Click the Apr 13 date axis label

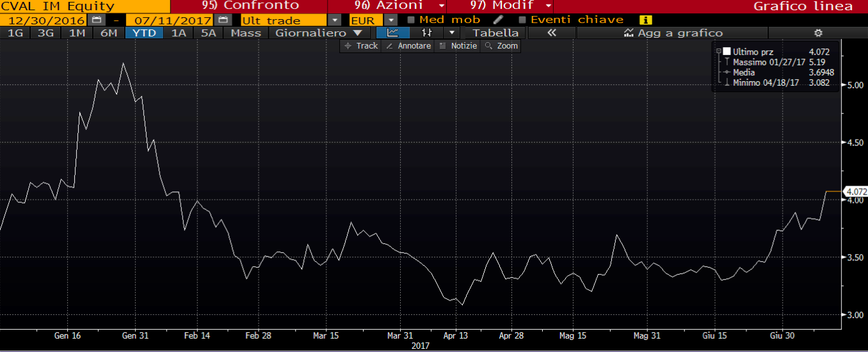point(455,335)
